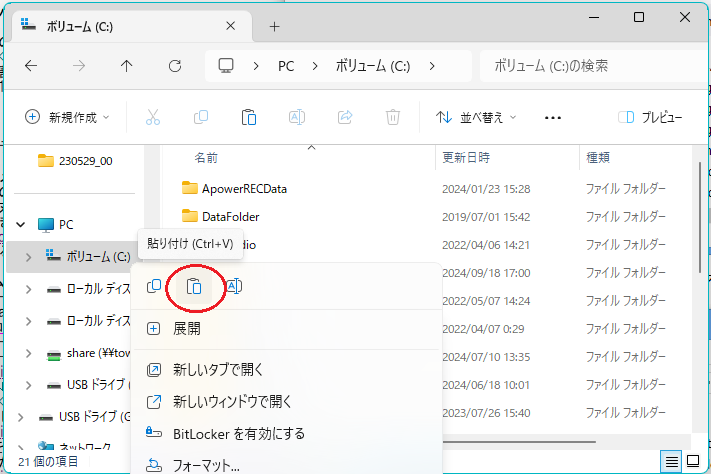Image resolution: width=711 pixels, height=474 pixels.
Task: Open the 並べ替え sort dropdown
Action: click(476, 117)
